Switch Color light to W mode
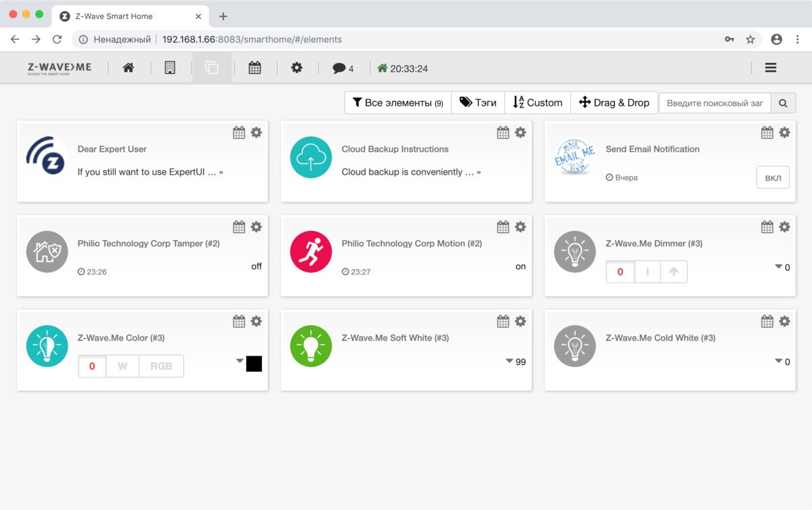Screen dimensions: 812x510 122,366
